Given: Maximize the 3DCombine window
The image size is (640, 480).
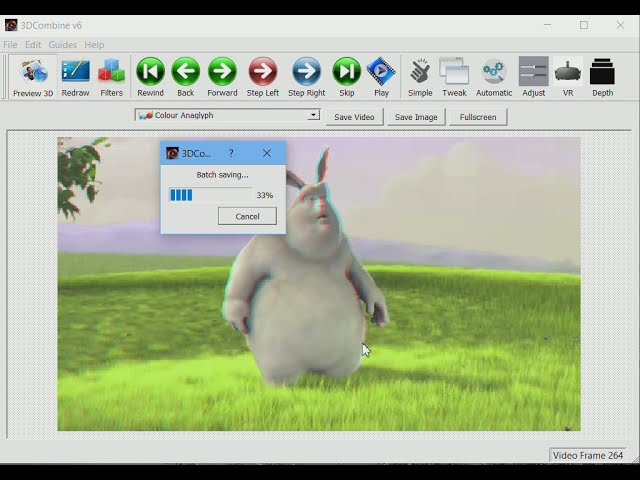Looking at the screenshot, I should coord(584,25).
